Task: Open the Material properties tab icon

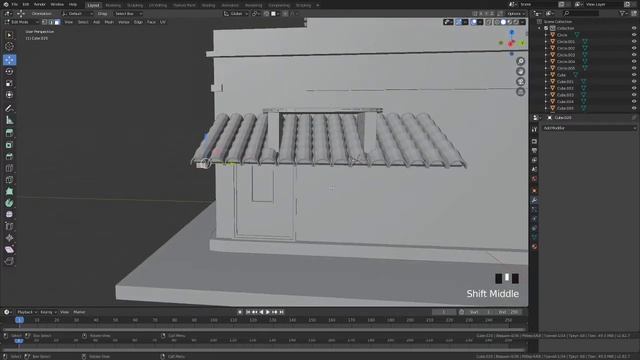Action: click(x=534, y=247)
